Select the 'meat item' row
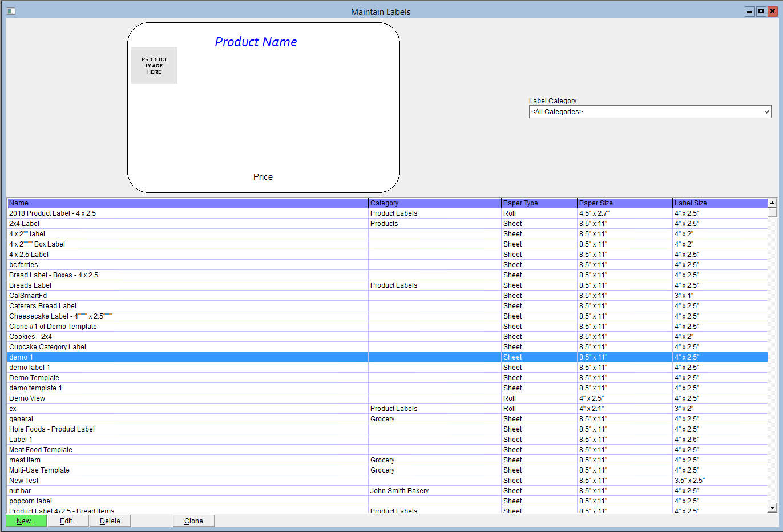Image resolution: width=783 pixels, height=532 pixels. click(x=388, y=460)
